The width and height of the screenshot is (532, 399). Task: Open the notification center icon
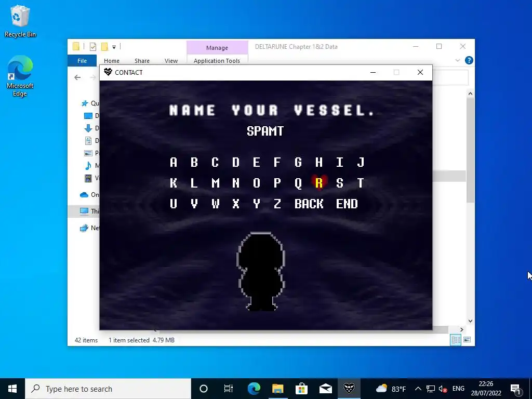point(515,389)
